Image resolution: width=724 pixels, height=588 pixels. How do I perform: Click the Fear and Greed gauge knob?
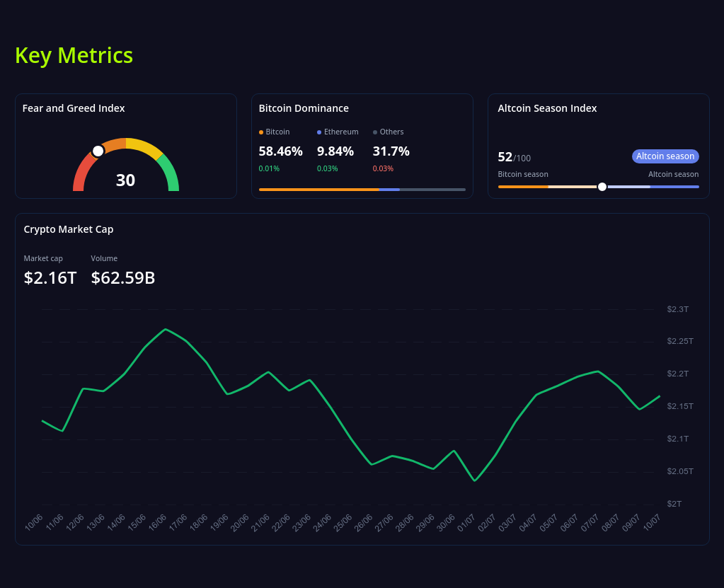(98, 151)
